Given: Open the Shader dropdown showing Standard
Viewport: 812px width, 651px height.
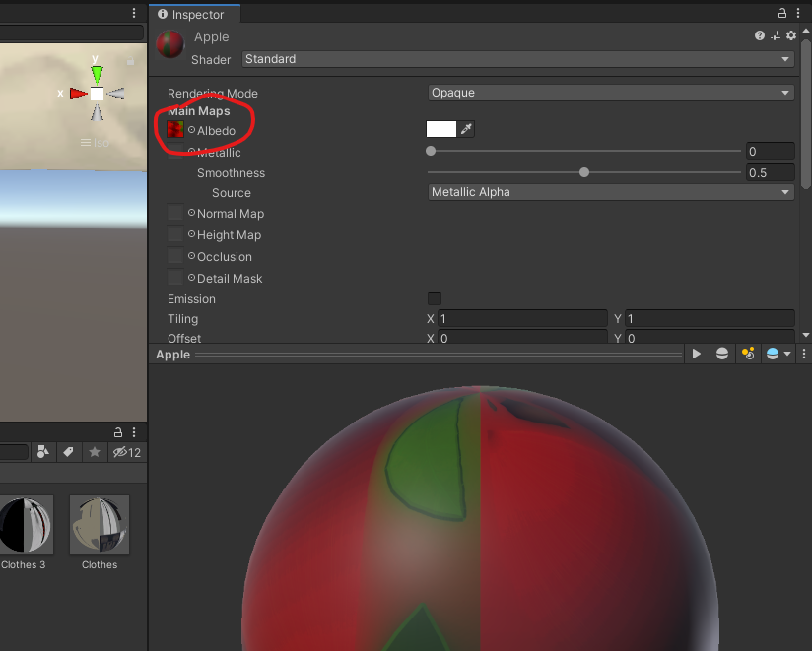Looking at the screenshot, I should click(x=518, y=59).
